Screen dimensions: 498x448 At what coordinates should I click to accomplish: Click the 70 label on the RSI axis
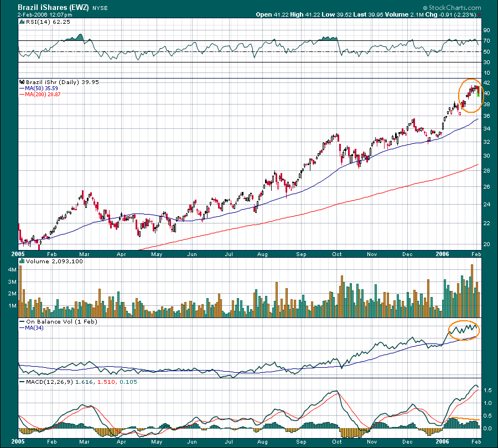click(486, 41)
